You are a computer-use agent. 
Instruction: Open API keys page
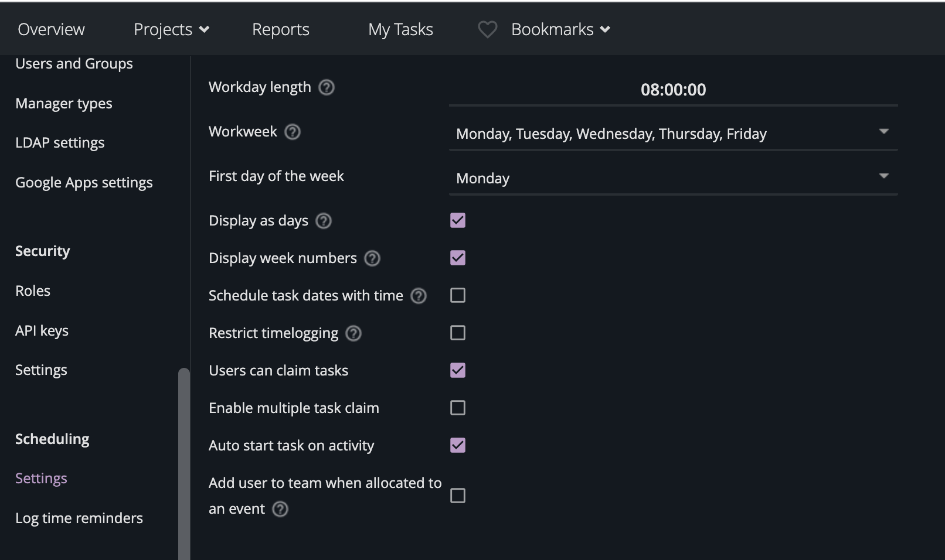coord(42,331)
